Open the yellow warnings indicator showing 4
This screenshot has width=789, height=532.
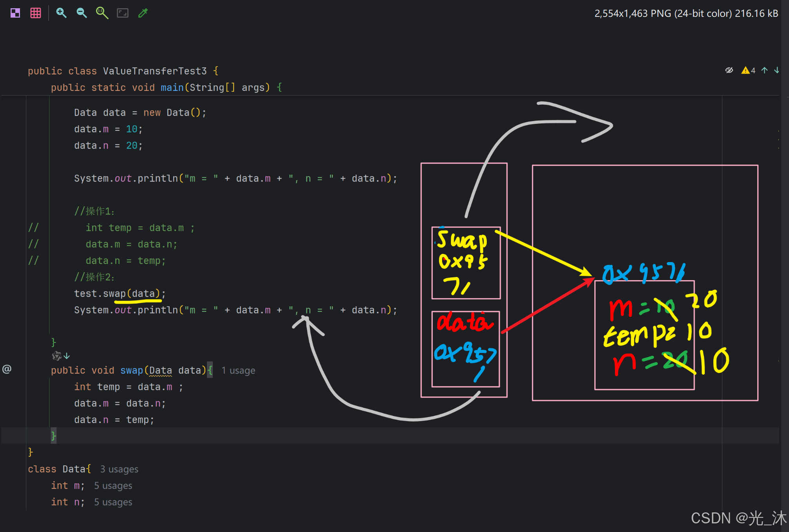748,71
